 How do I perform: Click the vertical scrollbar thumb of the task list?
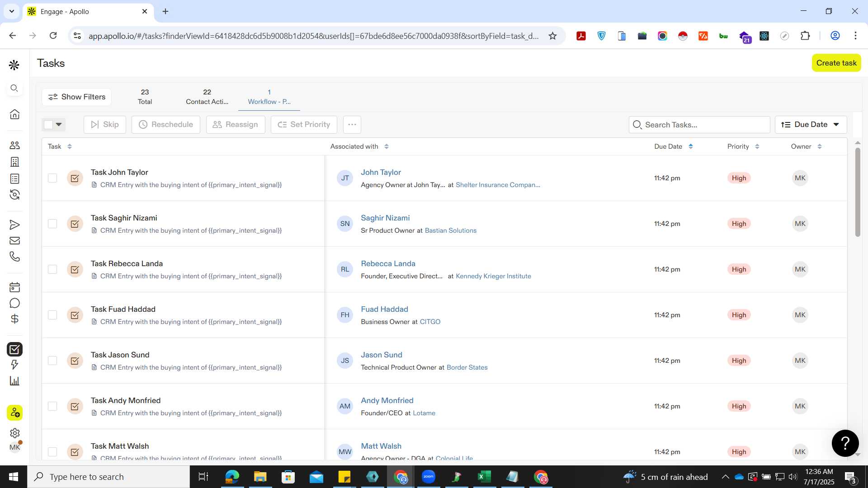(x=858, y=192)
